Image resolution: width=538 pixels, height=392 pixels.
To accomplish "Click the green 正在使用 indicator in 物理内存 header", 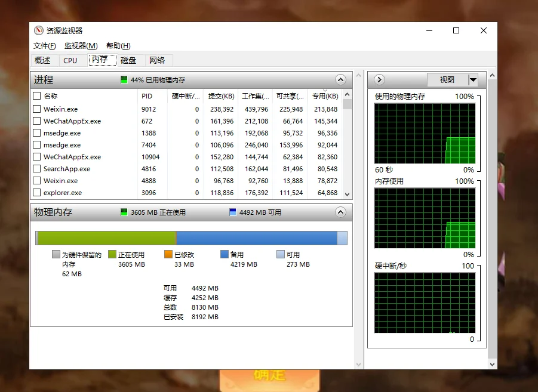I will 124,212.
